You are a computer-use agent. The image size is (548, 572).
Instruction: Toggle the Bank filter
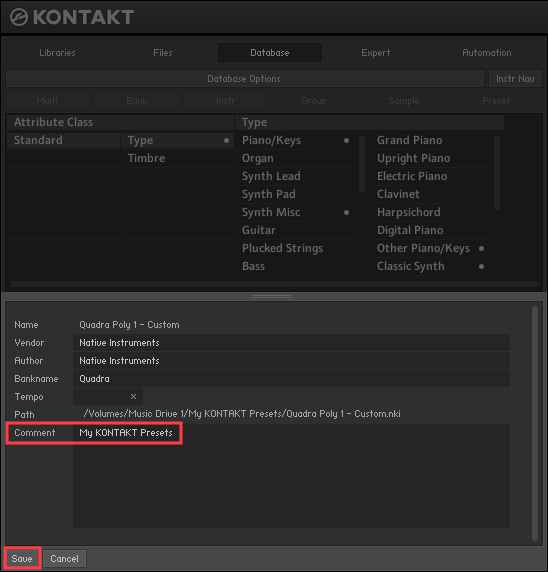coord(137,100)
